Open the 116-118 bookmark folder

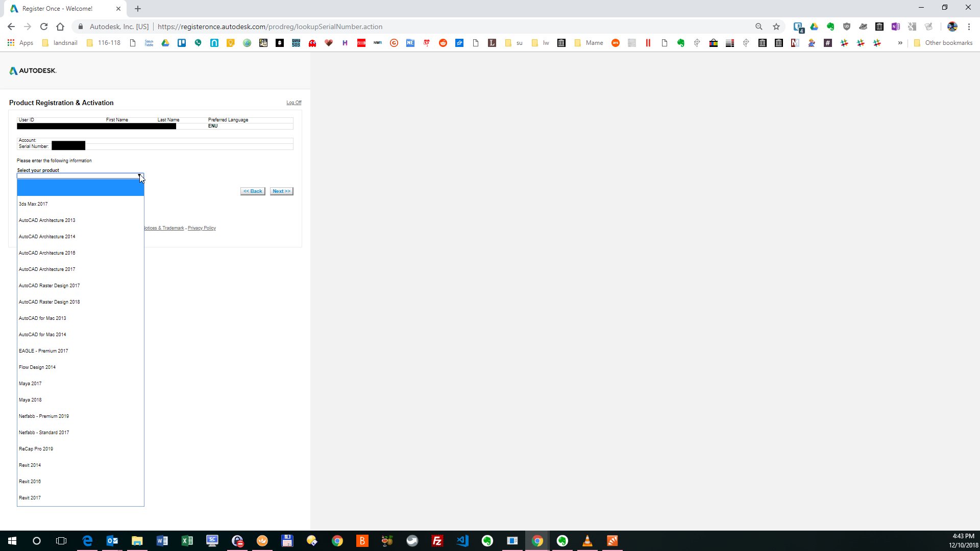104,43
